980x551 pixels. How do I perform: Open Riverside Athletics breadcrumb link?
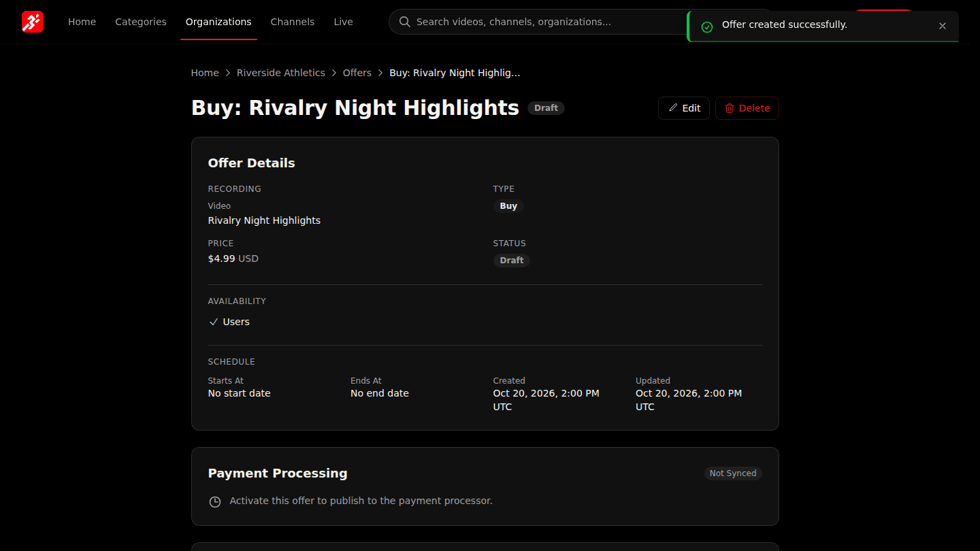281,73
